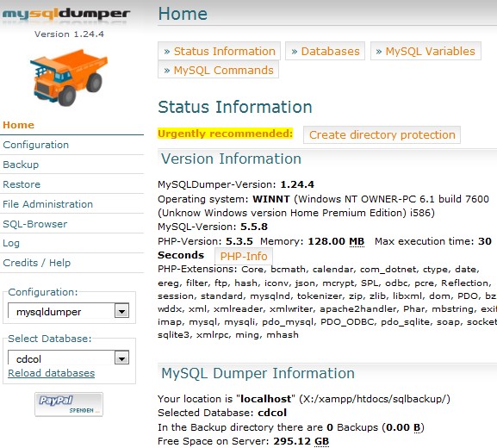Open Restore in sidebar menu
This screenshot has width=497, height=448.
[x=22, y=184]
